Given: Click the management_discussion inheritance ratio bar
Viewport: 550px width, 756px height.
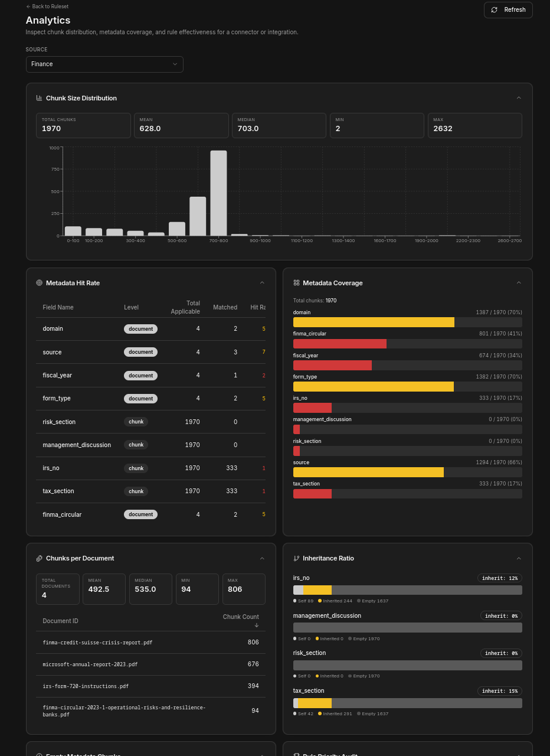Looking at the screenshot, I should [x=407, y=627].
